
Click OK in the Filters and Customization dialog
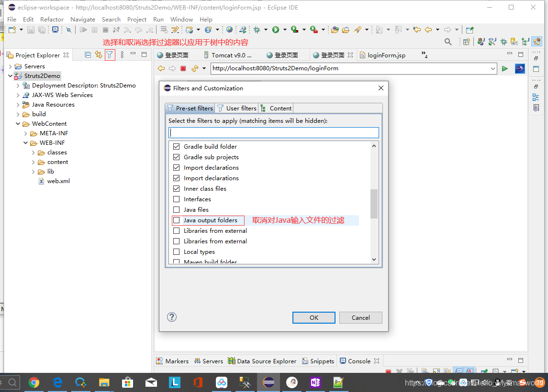(x=313, y=317)
